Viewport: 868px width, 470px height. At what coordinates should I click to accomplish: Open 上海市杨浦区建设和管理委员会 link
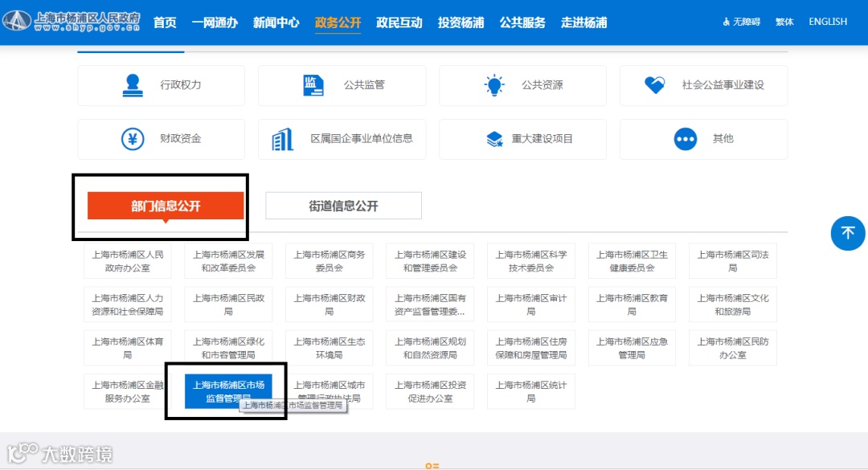pos(430,261)
